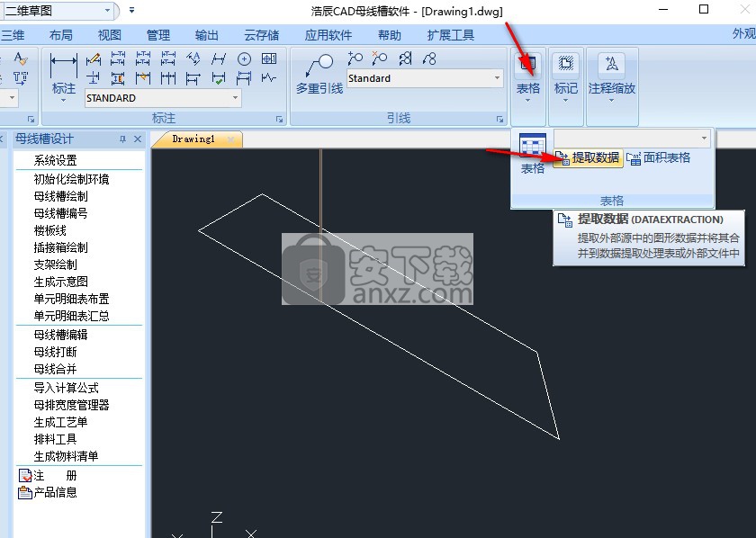Viewport: 756px width, 538px height.
Task: Click the 多重引线 multileader icon
Action: pyautogui.click(x=319, y=66)
